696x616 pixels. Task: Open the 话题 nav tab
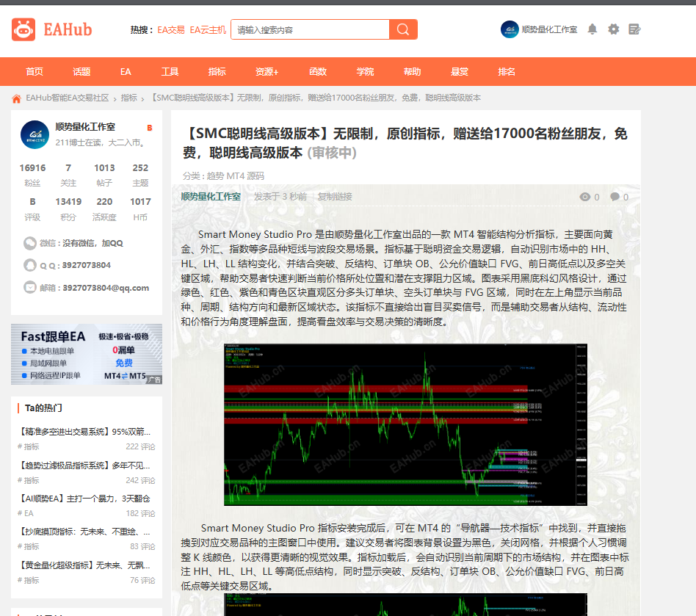(x=81, y=71)
